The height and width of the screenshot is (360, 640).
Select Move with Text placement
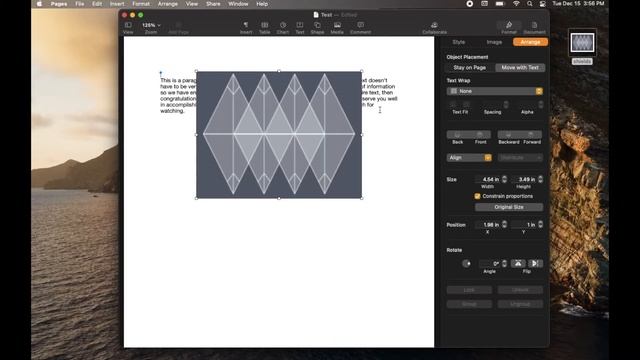pos(520,68)
